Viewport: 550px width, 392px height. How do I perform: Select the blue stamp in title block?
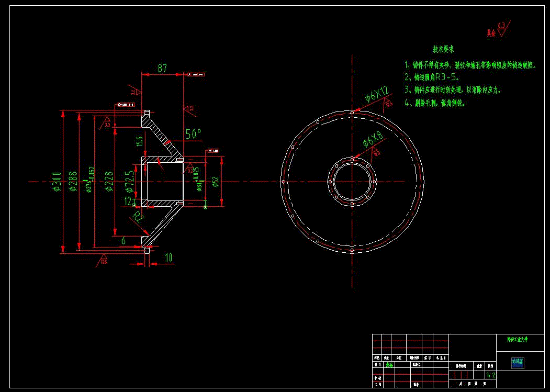(518, 363)
